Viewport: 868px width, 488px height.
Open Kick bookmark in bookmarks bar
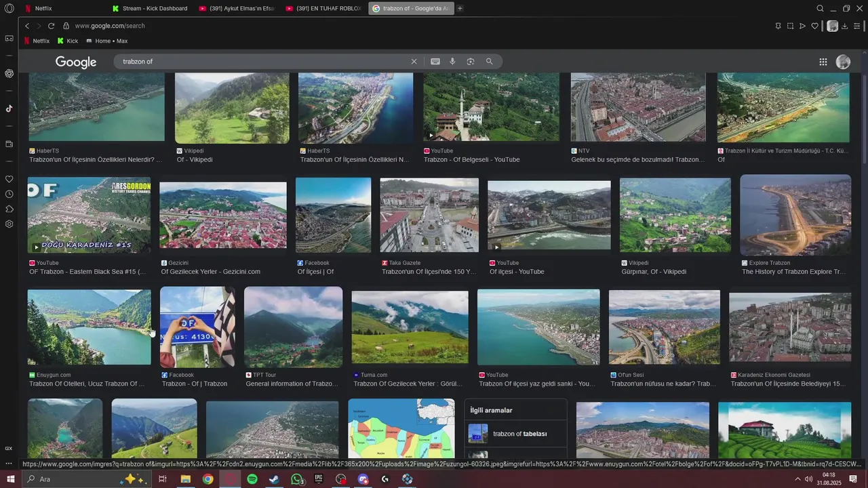click(x=68, y=41)
